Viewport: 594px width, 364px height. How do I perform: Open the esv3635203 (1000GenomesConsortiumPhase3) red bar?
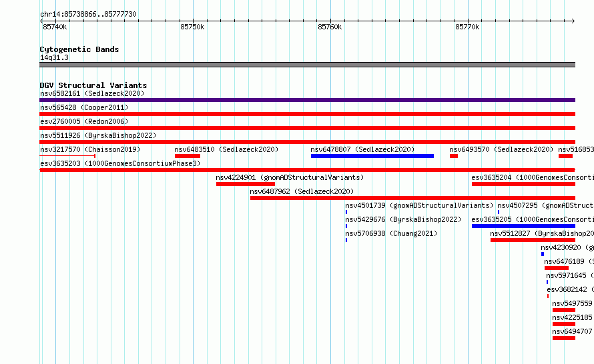307,170
